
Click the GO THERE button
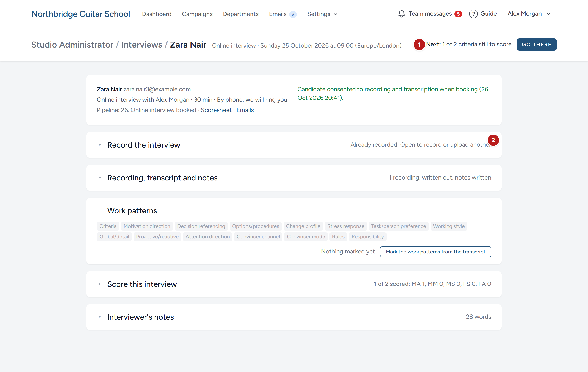pos(537,45)
